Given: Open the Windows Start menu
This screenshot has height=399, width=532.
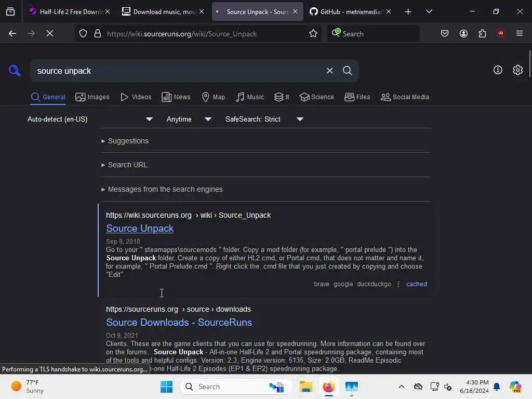Looking at the screenshot, I should pos(166,387).
